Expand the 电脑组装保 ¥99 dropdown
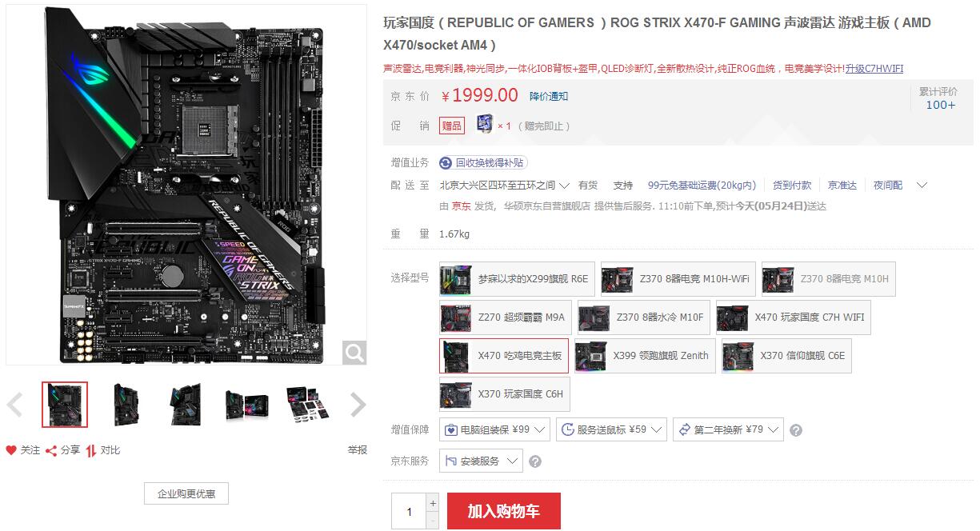This screenshot has height=531, width=980. pos(494,430)
